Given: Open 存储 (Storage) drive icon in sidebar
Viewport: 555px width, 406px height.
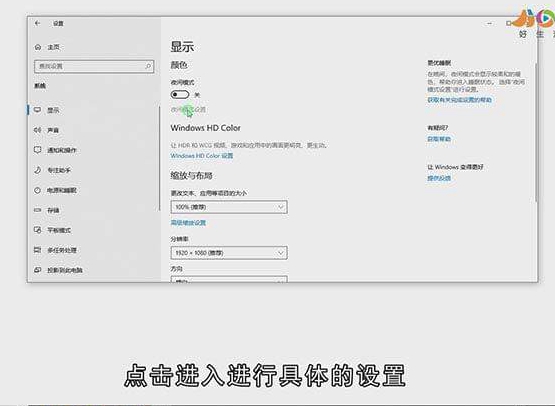Looking at the screenshot, I should pyautogui.click(x=38, y=210).
